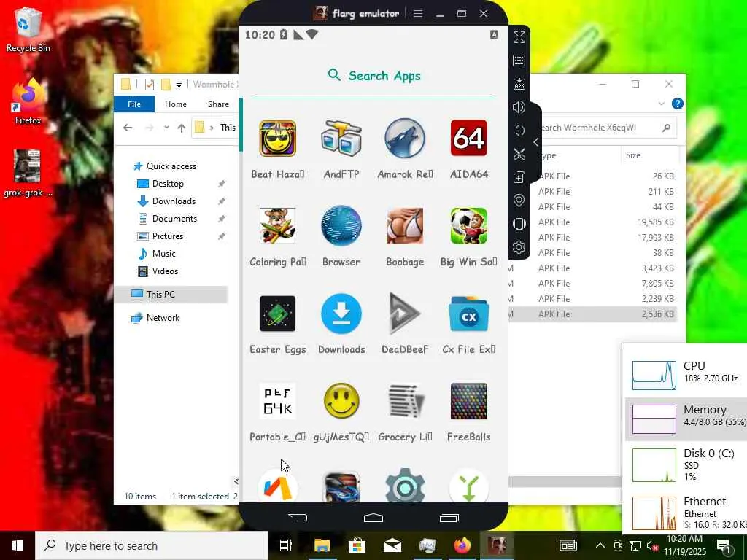Launch AndFTP app

(341, 139)
